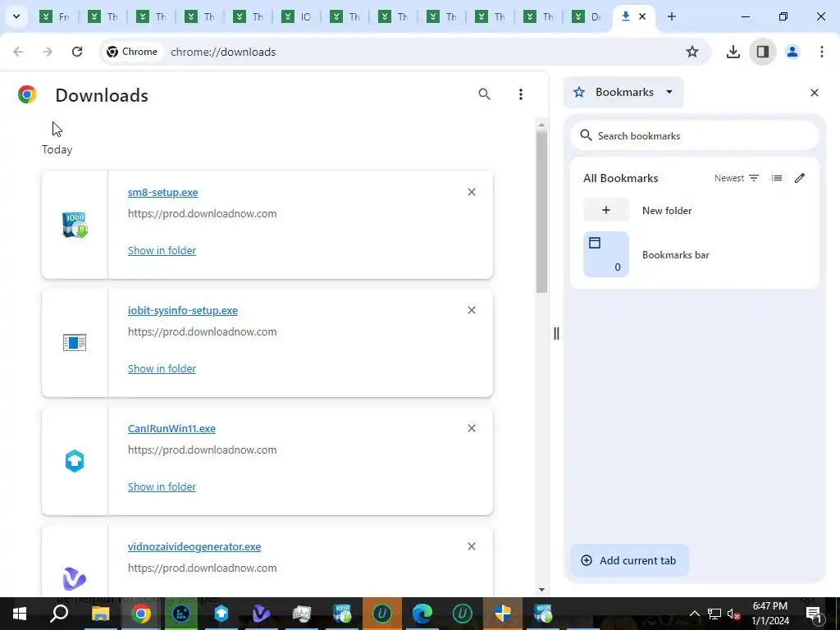Screen dimensions: 840x630
Task: Switch to the tab starting with 'Fr'
Action: (x=55, y=16)
